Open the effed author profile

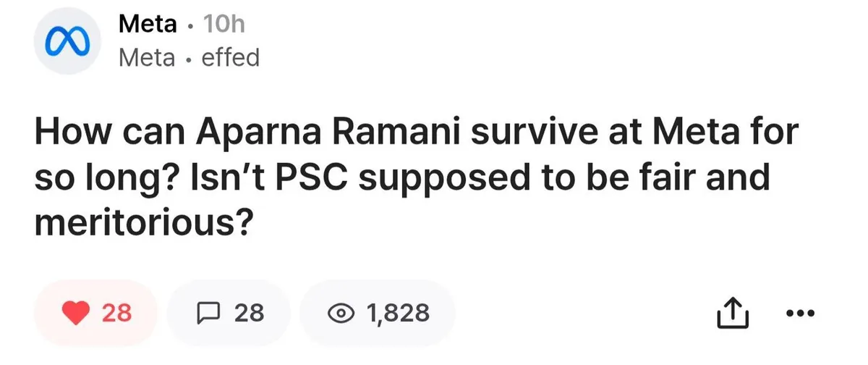pyautogui.click(x=230, y=57)
